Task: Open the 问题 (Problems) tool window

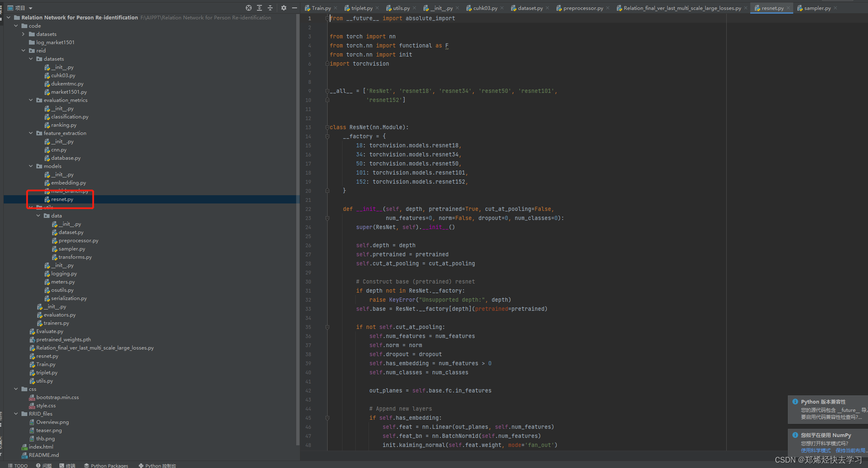Action: pos(44,465)
